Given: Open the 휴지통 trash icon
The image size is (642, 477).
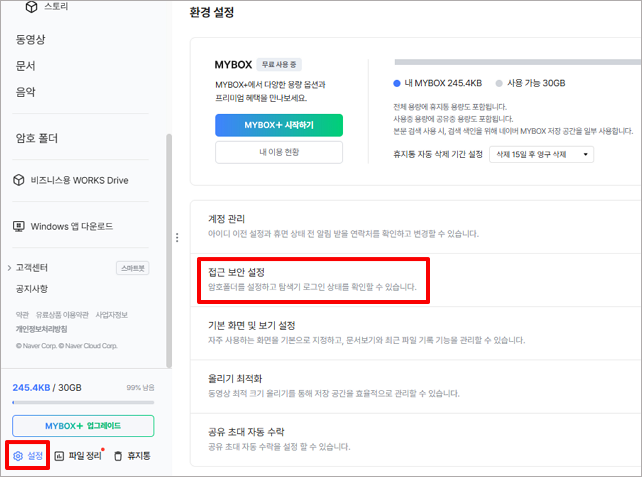Looking at the screenshot, I should pyautogui.click(x=118, y=456).
